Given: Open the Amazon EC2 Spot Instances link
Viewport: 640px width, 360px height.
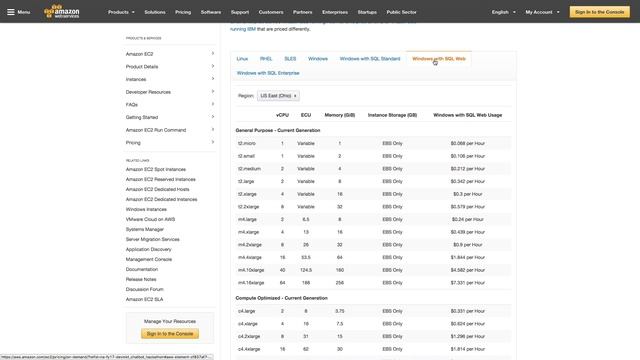Looking at the screenshot, I should click(156, 169).
